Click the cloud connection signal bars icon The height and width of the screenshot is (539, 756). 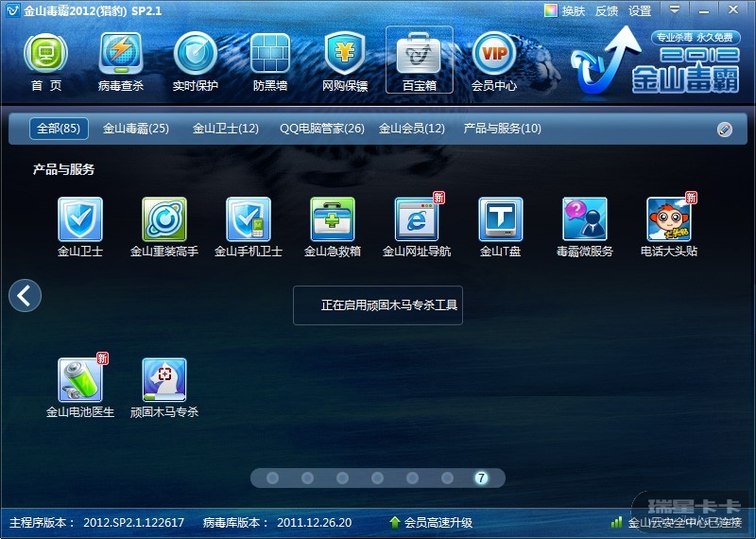point(616,522)
